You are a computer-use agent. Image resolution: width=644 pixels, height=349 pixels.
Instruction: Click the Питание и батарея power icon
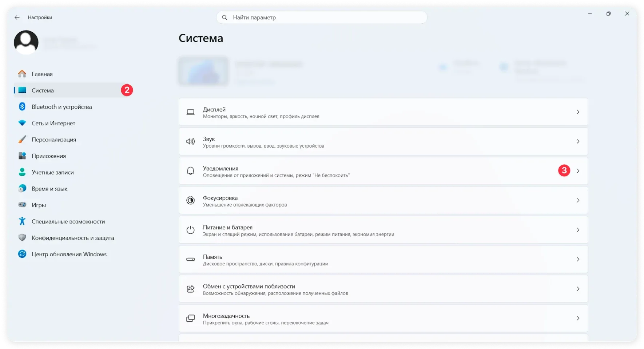coord(190,230)
